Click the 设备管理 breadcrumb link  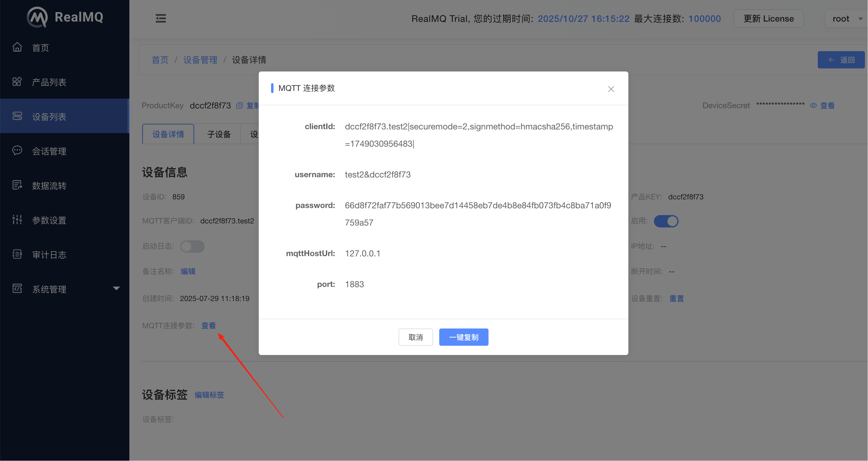[x=200, y=60]
